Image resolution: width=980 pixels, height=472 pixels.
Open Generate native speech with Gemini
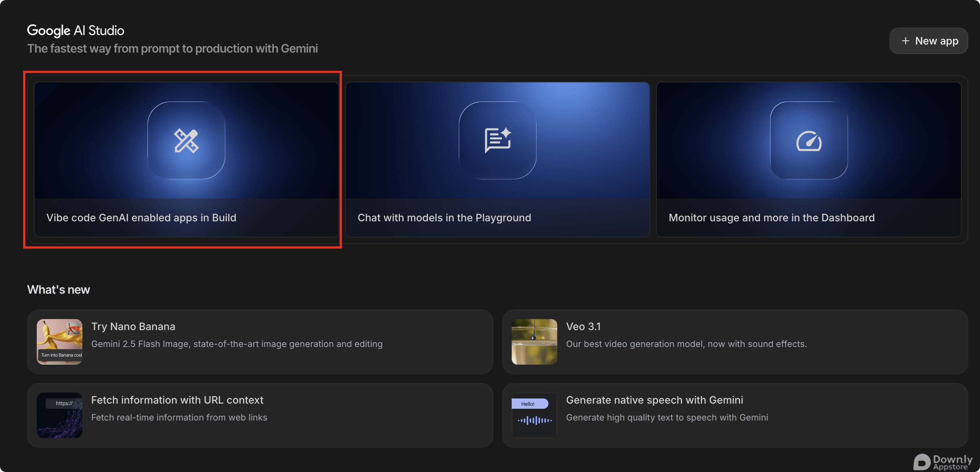(654, 400)
